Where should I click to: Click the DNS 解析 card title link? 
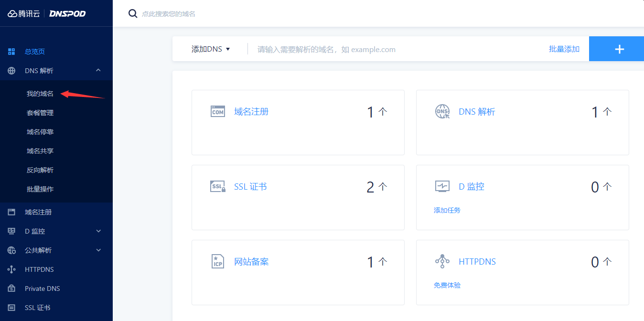pyautogui.click(x=477, y=111)
